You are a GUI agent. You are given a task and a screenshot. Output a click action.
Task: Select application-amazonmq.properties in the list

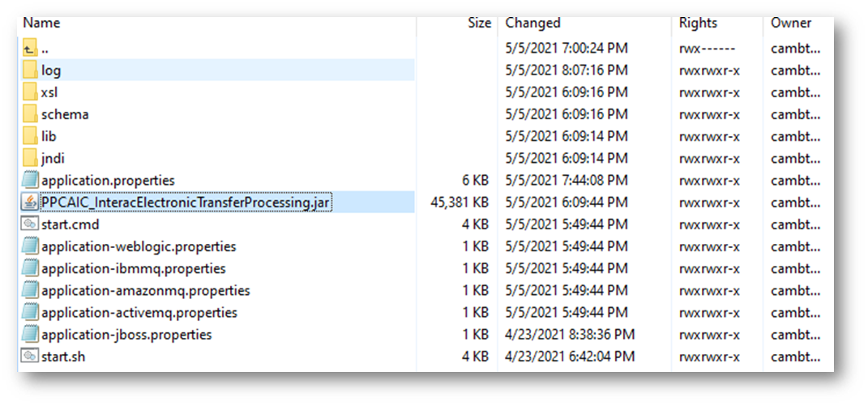[145, 290]
